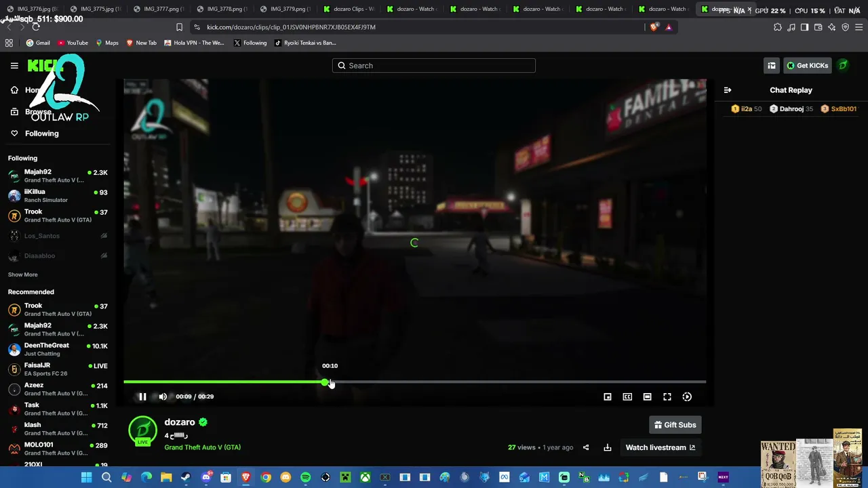The height and width of the screenshot is (488, 868).
Task: Open Task recommended channel
Action: (58, 409)
